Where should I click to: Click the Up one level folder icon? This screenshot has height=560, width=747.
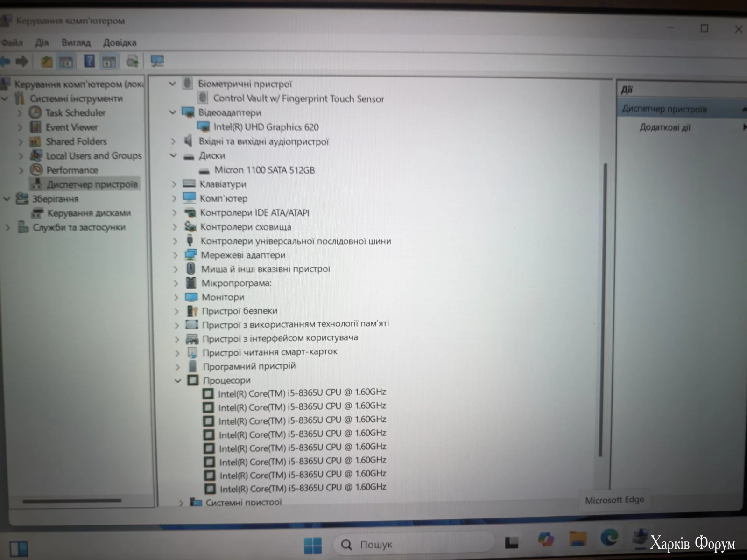click(x=46, y=61)
